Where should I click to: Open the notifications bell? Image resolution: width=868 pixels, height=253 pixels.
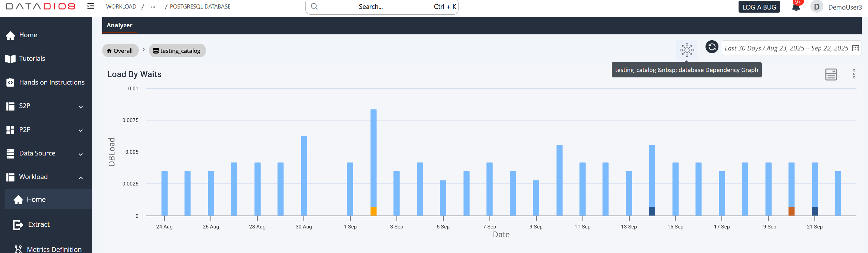(x=796, y=7)
